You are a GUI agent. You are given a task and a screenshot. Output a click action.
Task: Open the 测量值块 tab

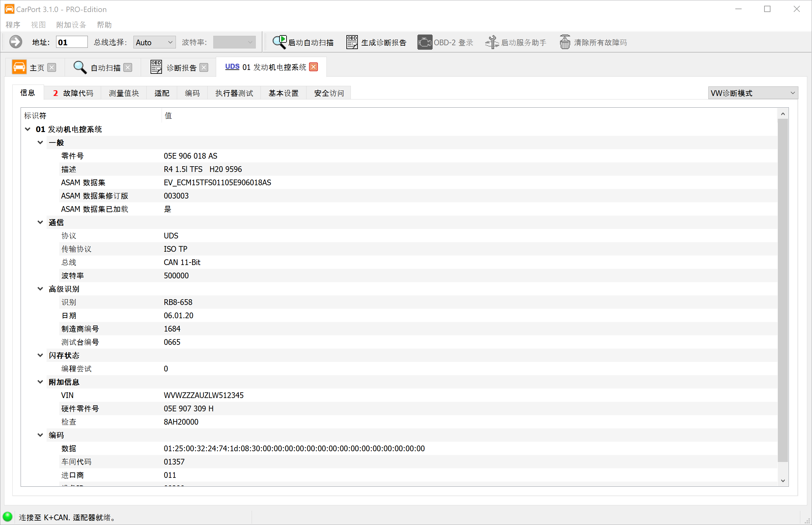(124, 93)
